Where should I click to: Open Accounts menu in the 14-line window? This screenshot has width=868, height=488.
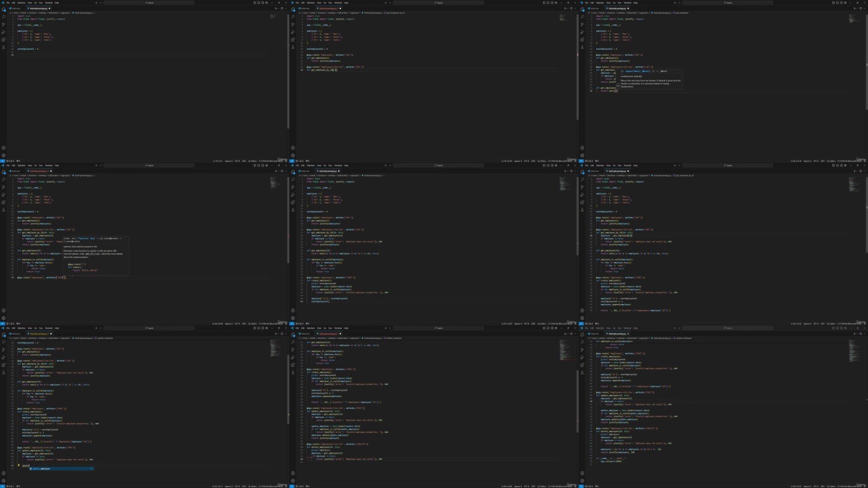(x=3, y=148)
